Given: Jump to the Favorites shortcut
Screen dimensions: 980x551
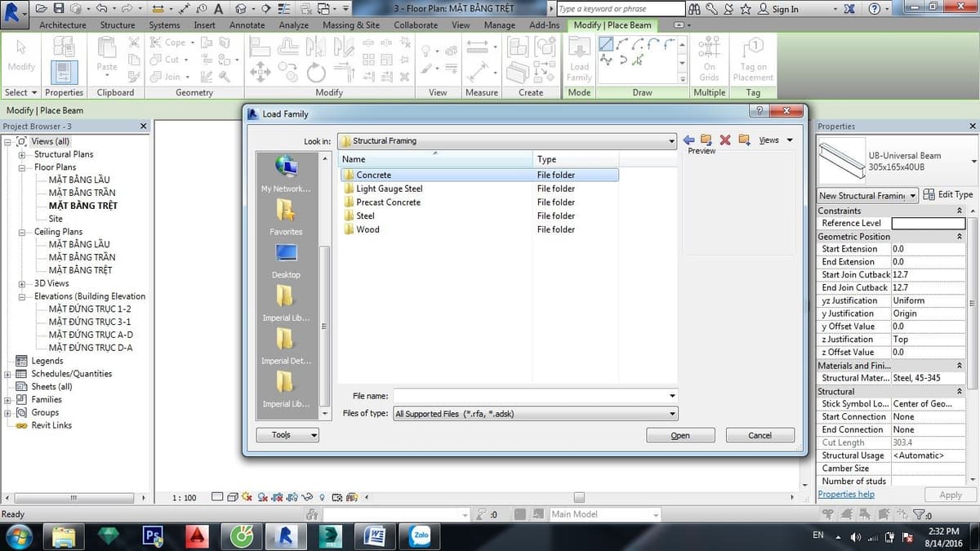Looking at the screenshot, I should coord(286,217).
